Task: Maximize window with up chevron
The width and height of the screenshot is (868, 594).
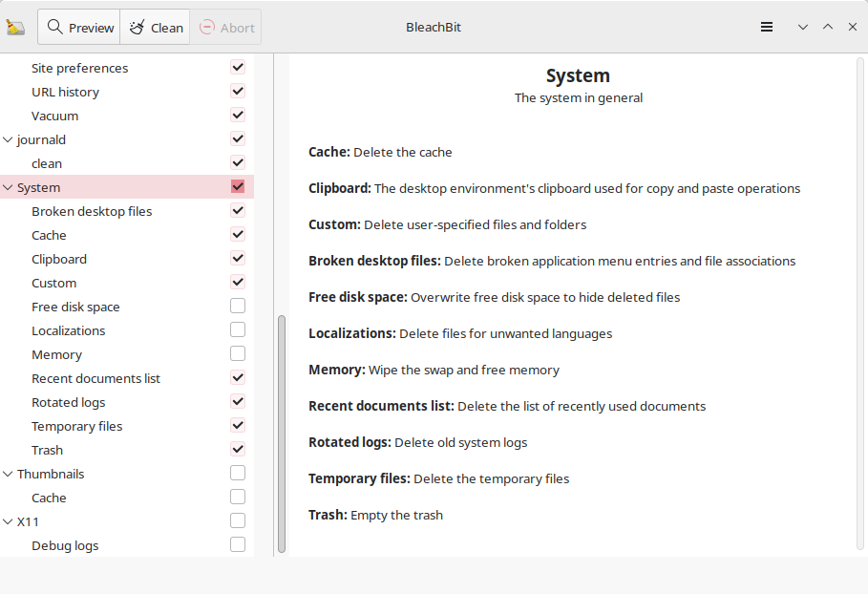Action: 828,27
